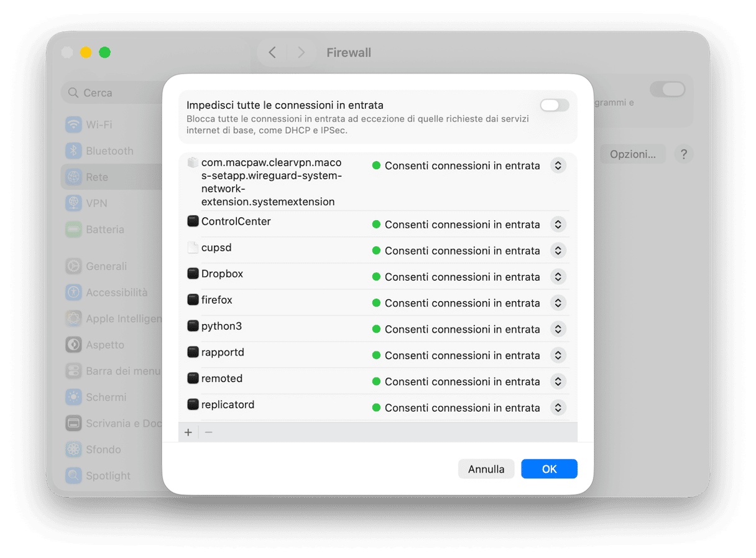The image size is (756, 558).
Task: Select the cupsd row name
Action: click(216, 248)
